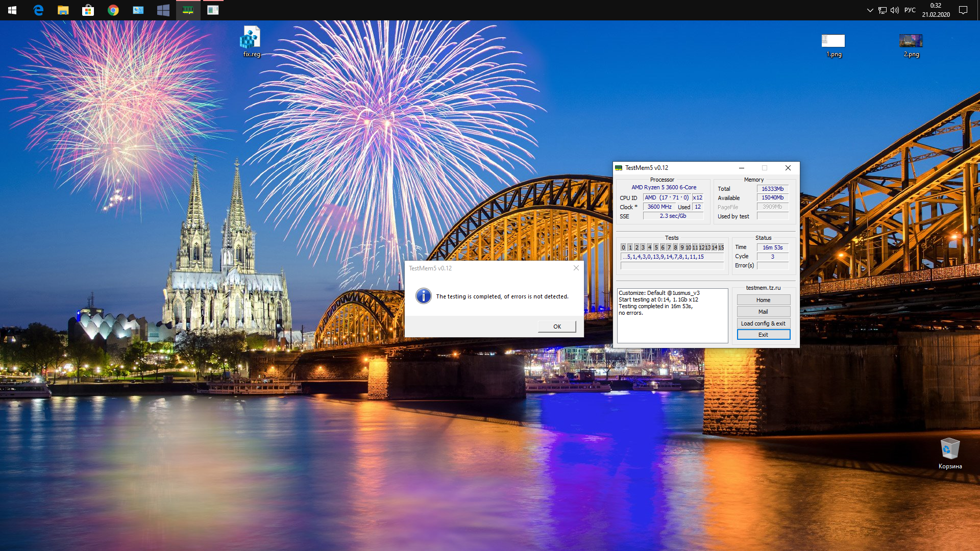Click the Load config & exit button
980x551 pixels.
pyautogui.click(x=763, y=323)
